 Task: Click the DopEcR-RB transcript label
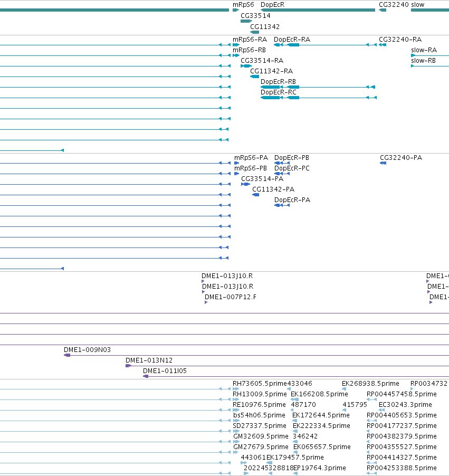point(279,82)
